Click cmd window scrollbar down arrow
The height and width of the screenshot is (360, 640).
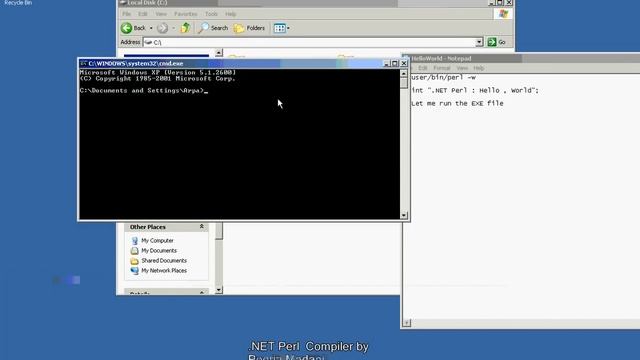point(404,215)
